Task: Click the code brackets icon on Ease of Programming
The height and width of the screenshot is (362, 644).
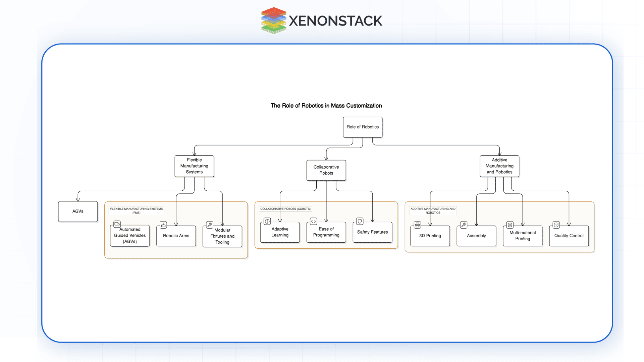Action: [x=314, y=221]
